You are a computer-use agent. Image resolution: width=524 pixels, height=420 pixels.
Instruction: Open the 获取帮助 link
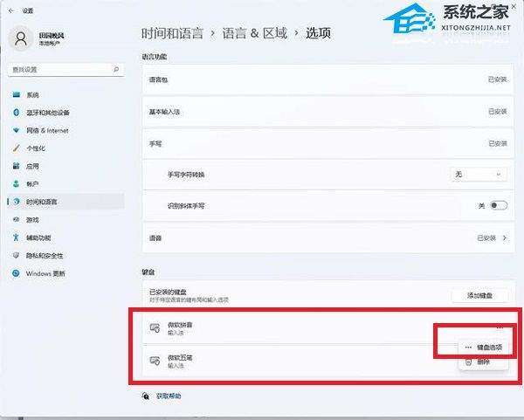(x=169, y=396)
